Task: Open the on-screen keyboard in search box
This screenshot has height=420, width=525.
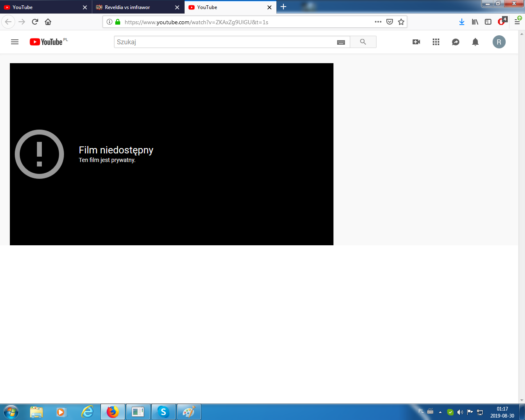Action: point(341,42)
